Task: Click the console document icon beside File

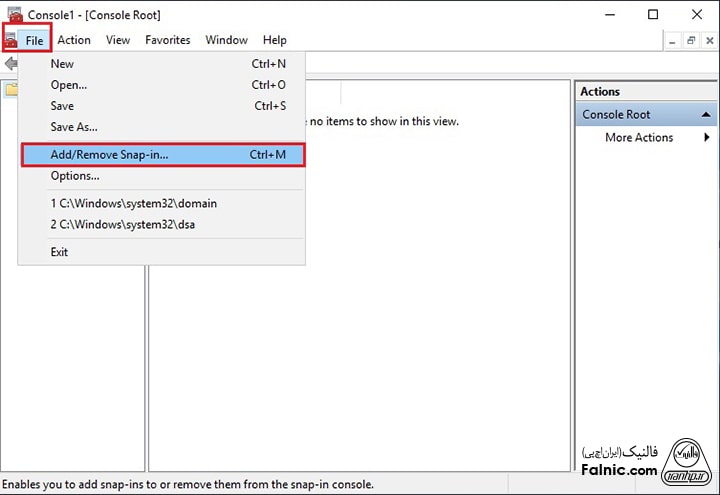Action: coord(11,40)
